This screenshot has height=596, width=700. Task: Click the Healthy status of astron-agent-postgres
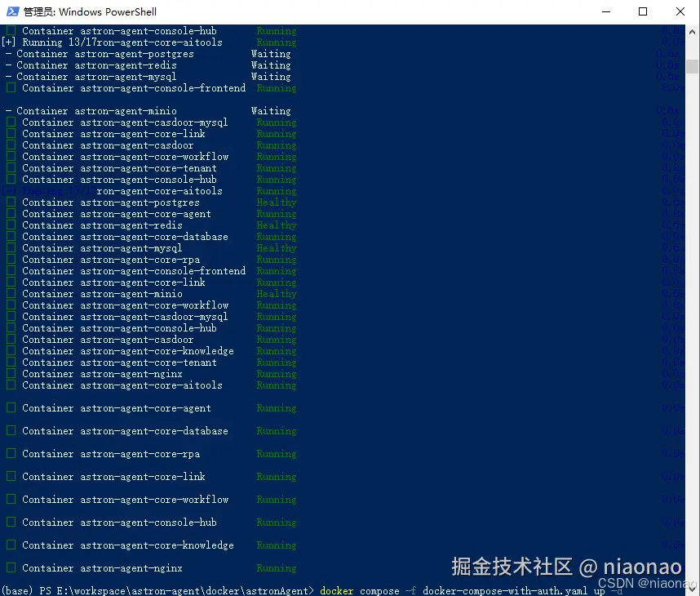tap(277, 202)
